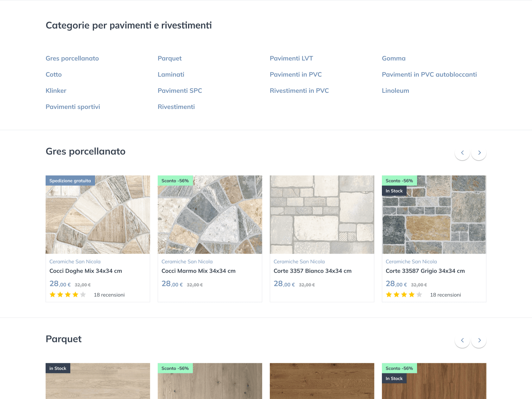The width and height of the screenshot is (532, 399).
Task: Select the Rivestimenti in PVC category
Action: 299,91
